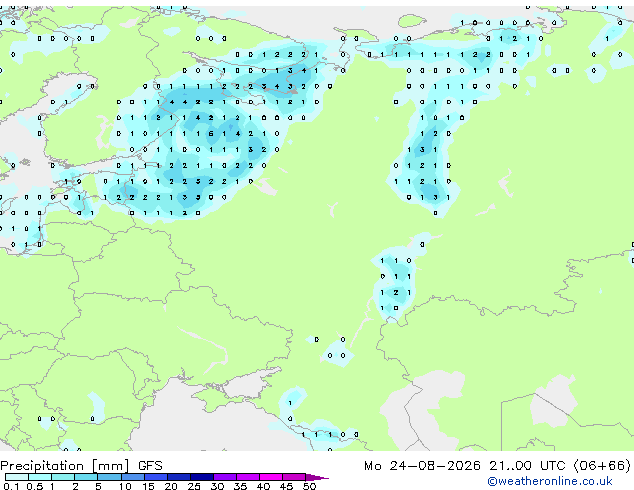The image size is (634, 490).
Task: Pick the 1–2 mm legend color segment
Action: tap(63, 477)
